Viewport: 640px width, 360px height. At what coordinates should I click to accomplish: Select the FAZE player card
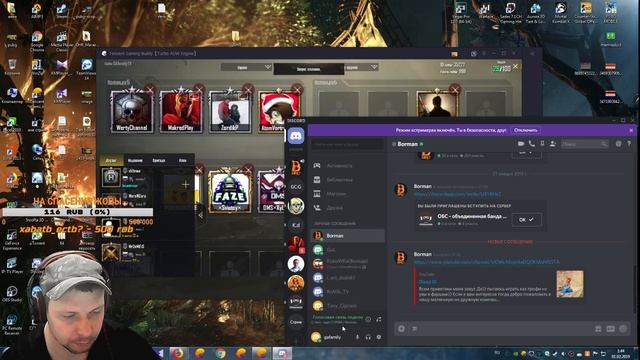[x=230, y=191]
